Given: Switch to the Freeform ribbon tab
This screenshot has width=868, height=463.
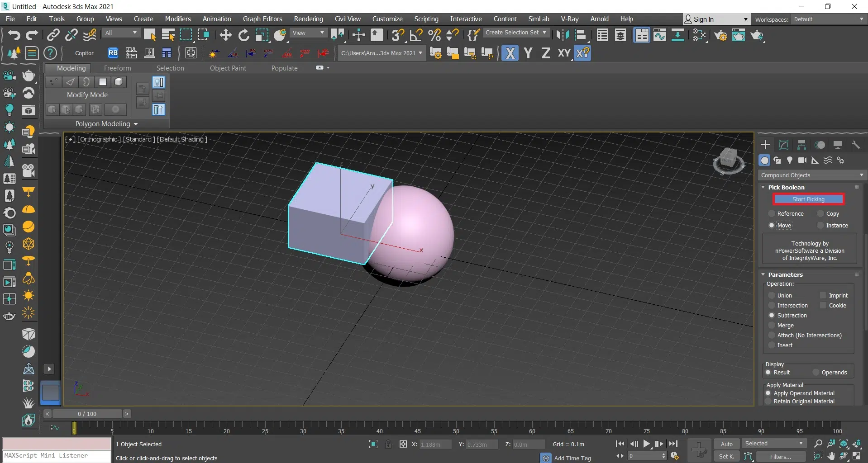Looking at the screenshot, I should pyautogui.click(x=117, y=68).
